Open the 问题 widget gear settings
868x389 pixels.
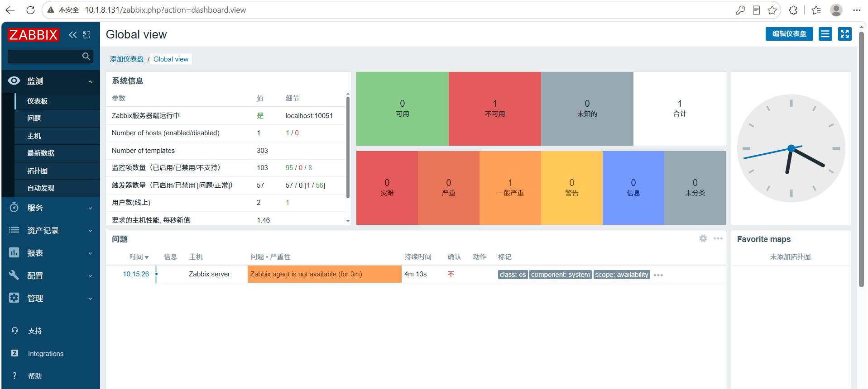[703, 238]
